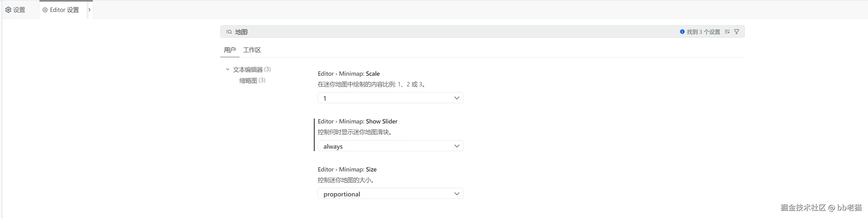Open the Minimap Scale dropdown showing 1

[x=390, y=98]
